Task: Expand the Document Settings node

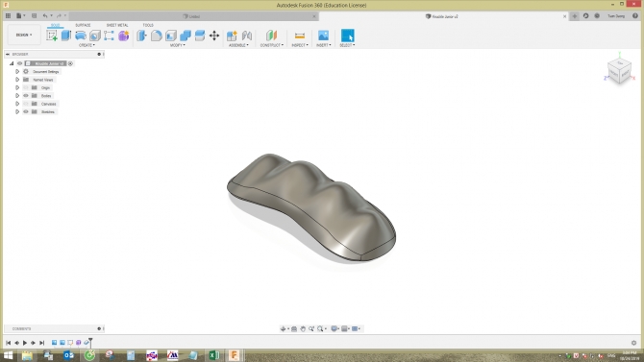Action: point(17,71)
